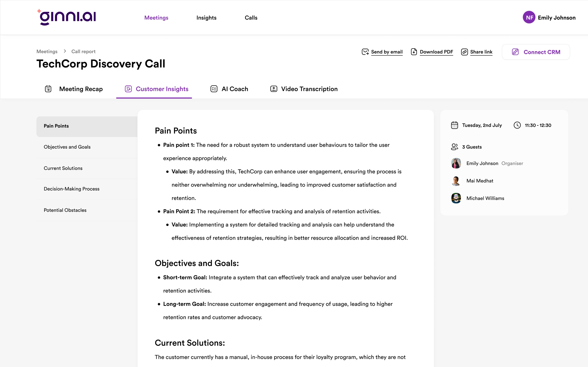Switch to the Video Transcription tab
The image size is (588, 367).
pos(309,89)
